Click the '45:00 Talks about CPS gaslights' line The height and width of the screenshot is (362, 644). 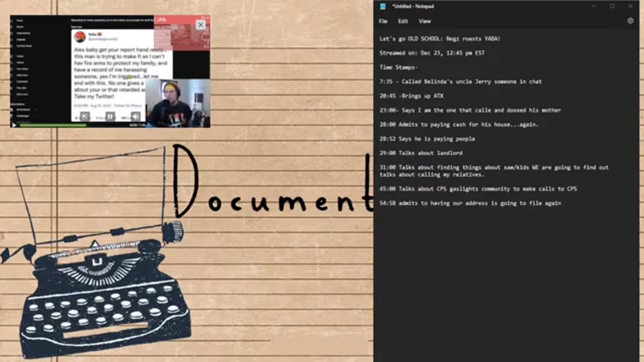click(478, 189)
